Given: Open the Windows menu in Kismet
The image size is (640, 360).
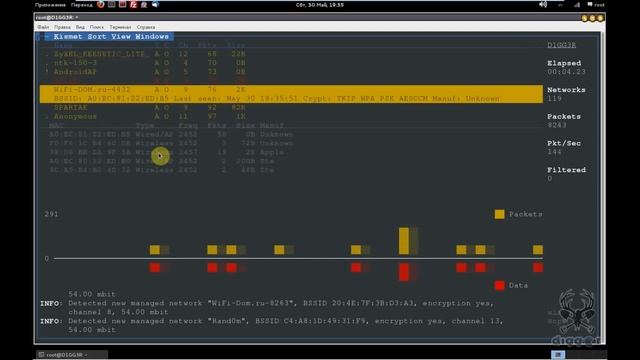Looking at the screenshot, I should tap(152, 36).
